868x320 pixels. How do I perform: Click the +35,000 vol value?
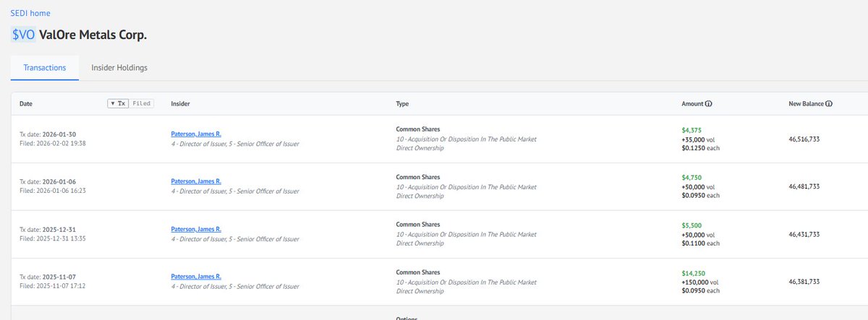(x=698, y=139)
